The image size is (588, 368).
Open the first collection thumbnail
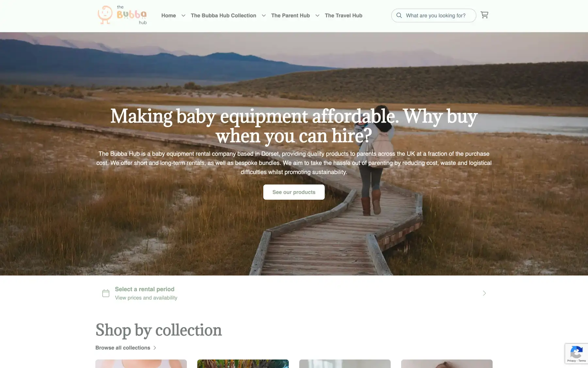click(141, 364)
